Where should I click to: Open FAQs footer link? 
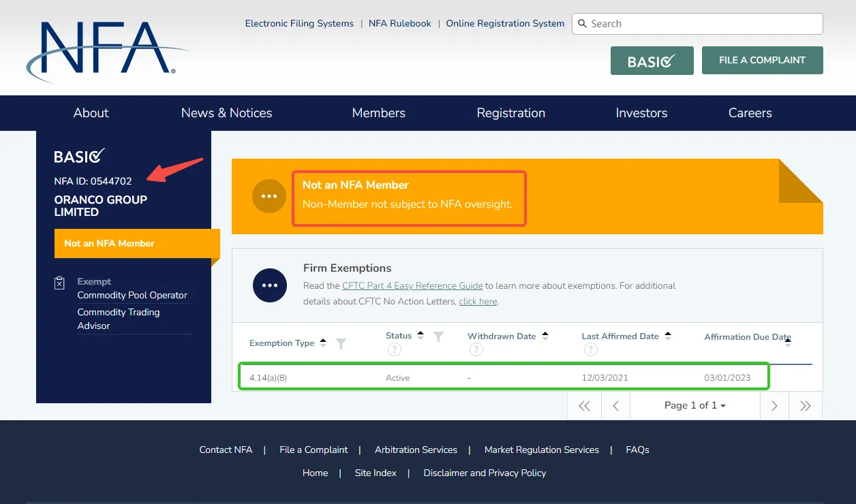point(637,450)
